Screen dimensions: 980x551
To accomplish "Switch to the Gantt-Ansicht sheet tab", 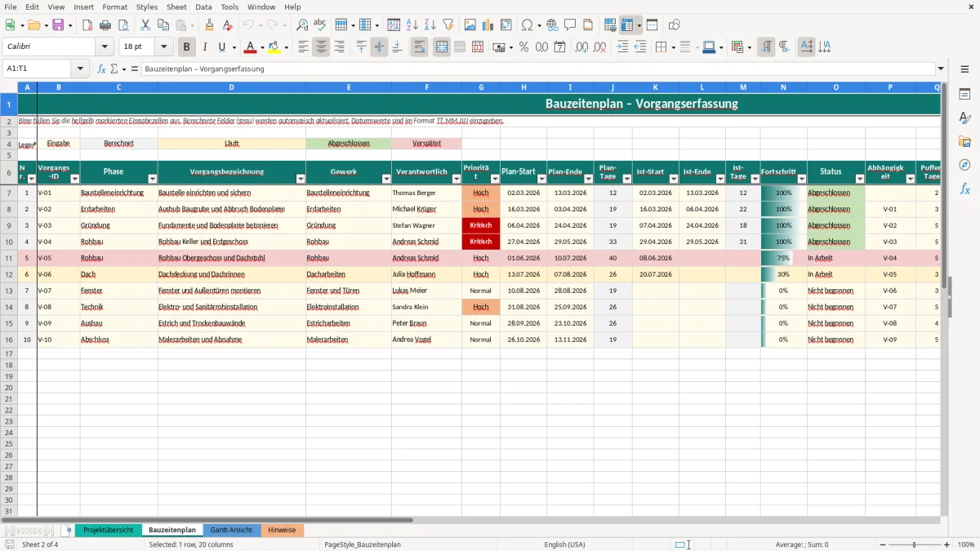I will click(x=231, y=530).
